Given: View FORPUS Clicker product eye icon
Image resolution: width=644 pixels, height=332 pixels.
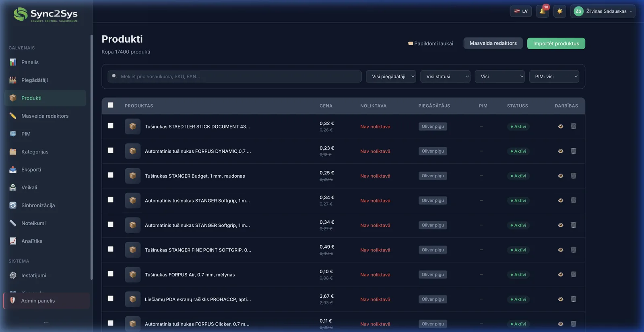Looking at the screenshot, I should 561,324.
